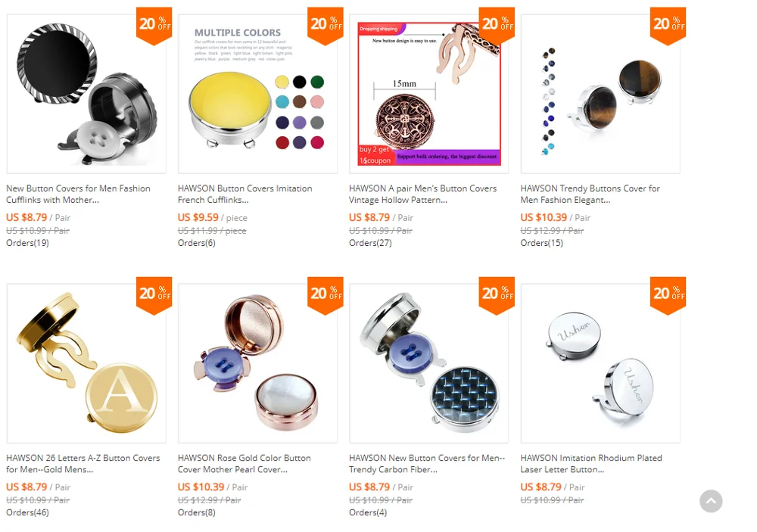
Task: Open the gold letter A button cover image
Action: click(86, 363)
